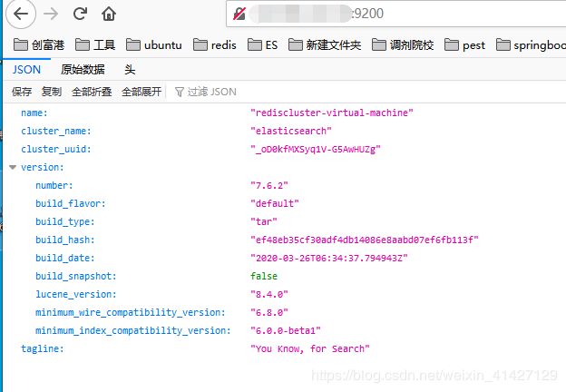Viewport: 566px width, 392px height.
Task: Click the build hash string value
Action: tap(365, 240)
